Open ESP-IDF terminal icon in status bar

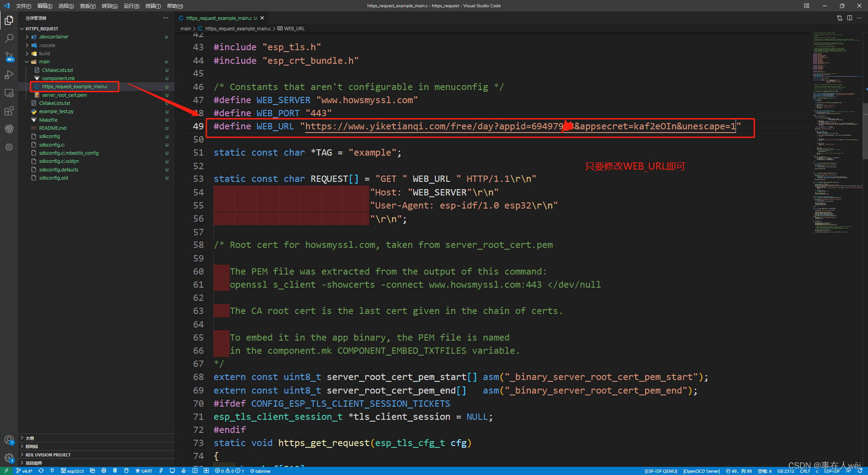tap(195, 471)
